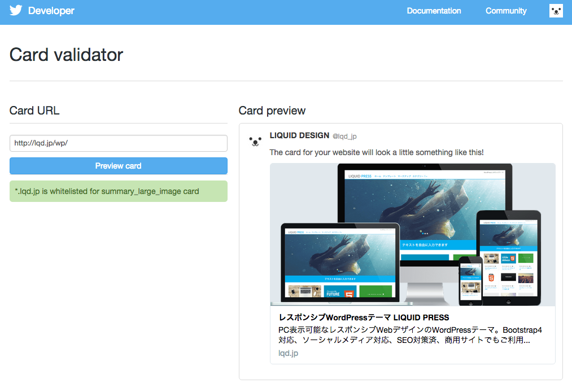Viewport: 572px width, 392px height.
Task: Open the Documentation menu
Action: click(x=434, y=11)
